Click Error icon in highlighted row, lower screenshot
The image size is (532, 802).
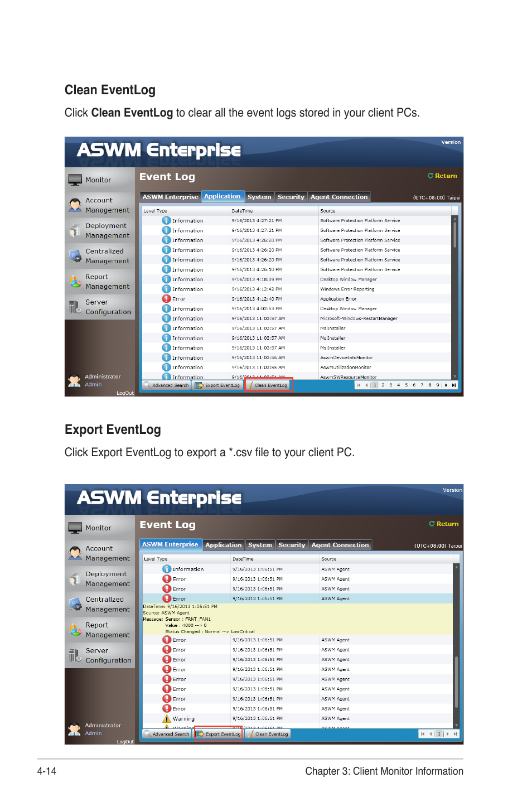click(167, 598)
